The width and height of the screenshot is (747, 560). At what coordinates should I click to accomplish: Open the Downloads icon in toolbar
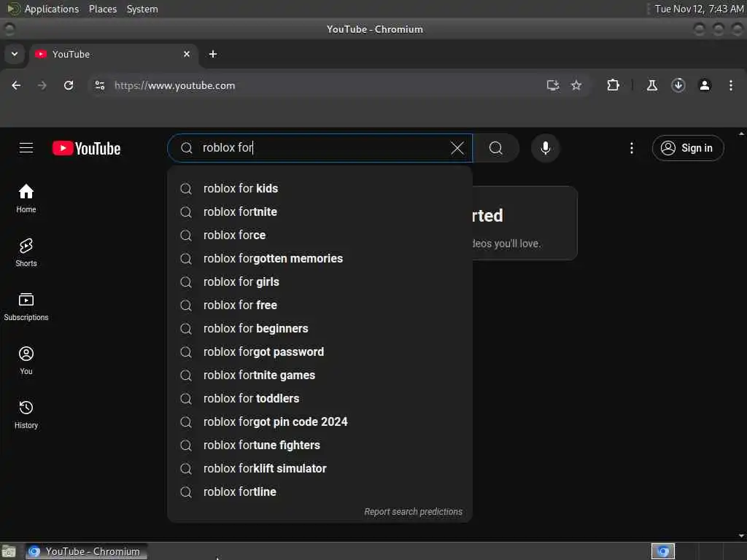[x=678, y=85]
